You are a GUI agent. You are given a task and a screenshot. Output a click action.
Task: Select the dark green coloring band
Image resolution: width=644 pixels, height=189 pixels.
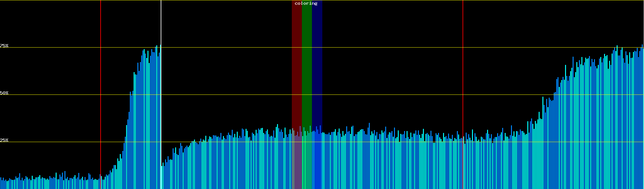click(x=307, y=63)
